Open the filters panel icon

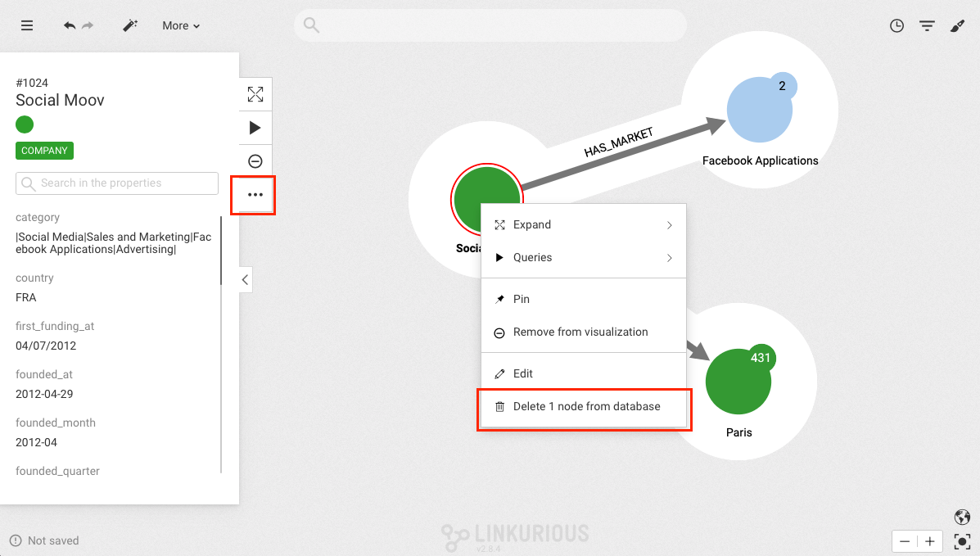click(x=927, y=26)
